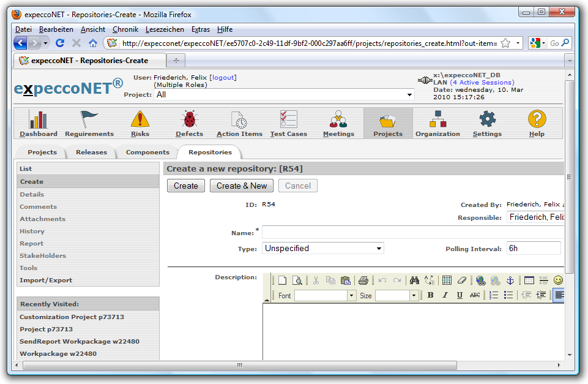Image resolution: width=588 pixels, height=384 pixels.
Task: Toggle Bold formatting in editor
Action: [x=431, y=295]
